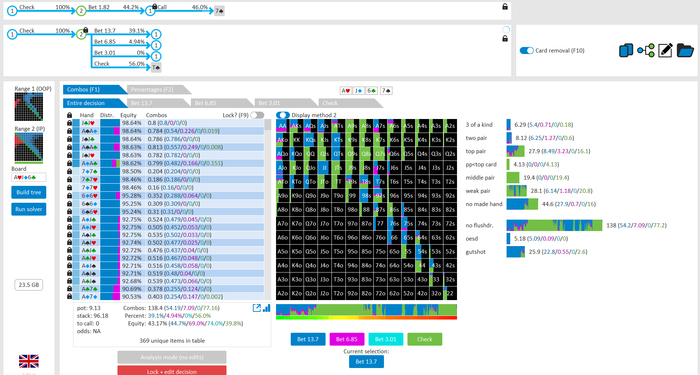Open the blue folder icon
This screenshot has height=375, width=700.
[x=685, y=50]
